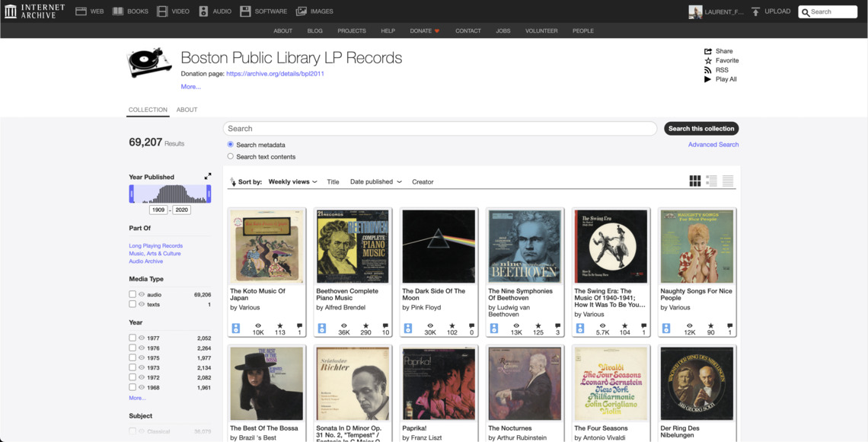This screenshot has height=442, width=868.
Task: Share this collection
Action: 717,51
